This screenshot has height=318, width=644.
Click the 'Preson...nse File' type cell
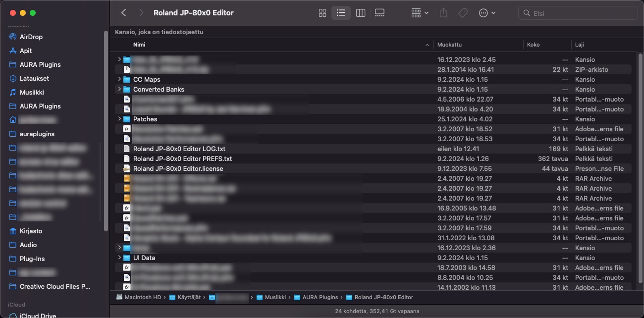(x=599, y=168)
